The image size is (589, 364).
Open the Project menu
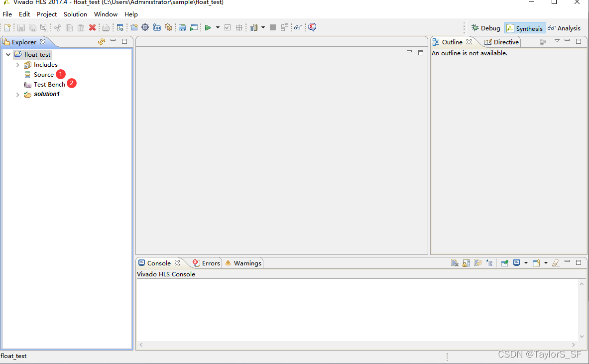[47, 14]
